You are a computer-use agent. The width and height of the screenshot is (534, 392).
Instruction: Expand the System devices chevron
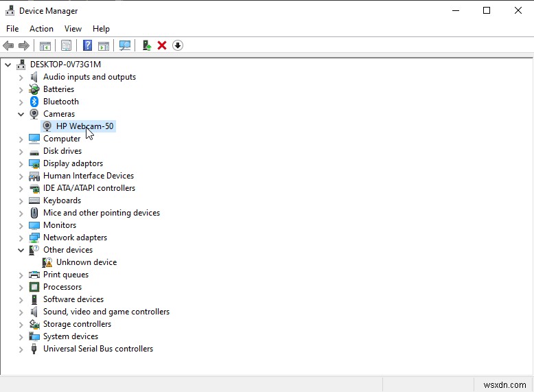coord(21,337)
